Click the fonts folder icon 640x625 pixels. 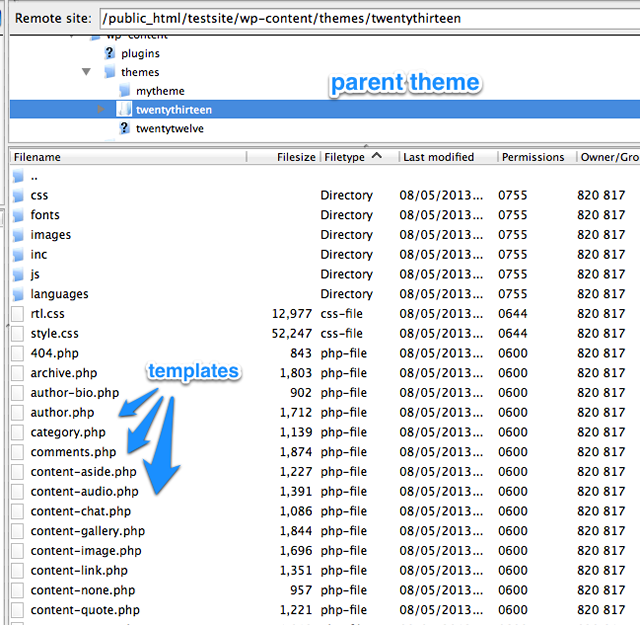pos(18,215)
